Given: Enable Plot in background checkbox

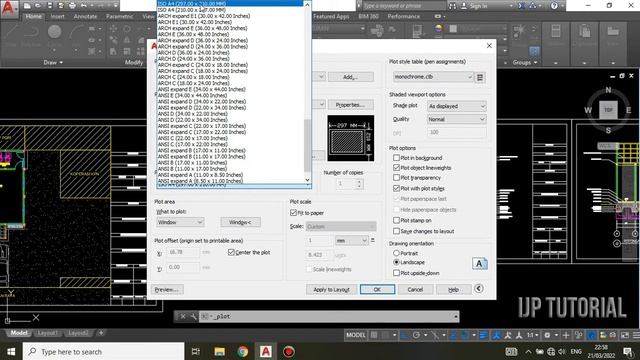Looking at the screenshot, I should click(396, 158).
